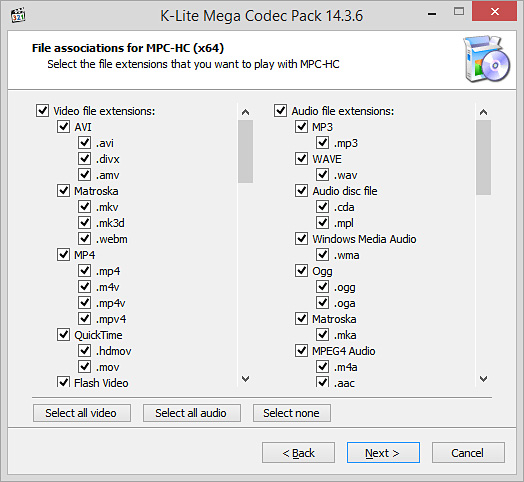Disable the .webm file association
524x482 pixels.
[x=85, y=239]
